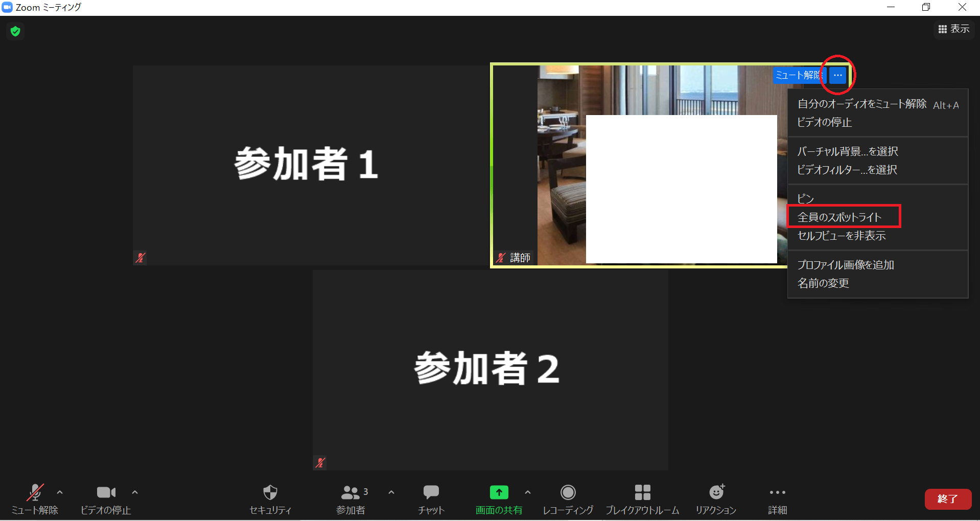Screen dimensions: 980x521
Task: Click the red 終了 end button
Action: click(x=948, y=499)
